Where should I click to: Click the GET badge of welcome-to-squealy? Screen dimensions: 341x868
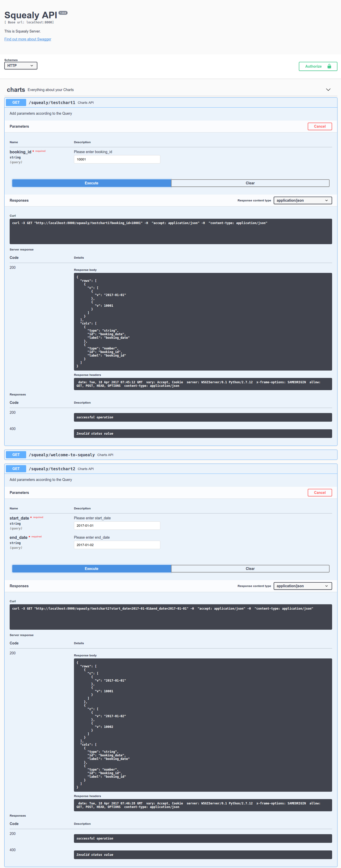coord(16,454)
